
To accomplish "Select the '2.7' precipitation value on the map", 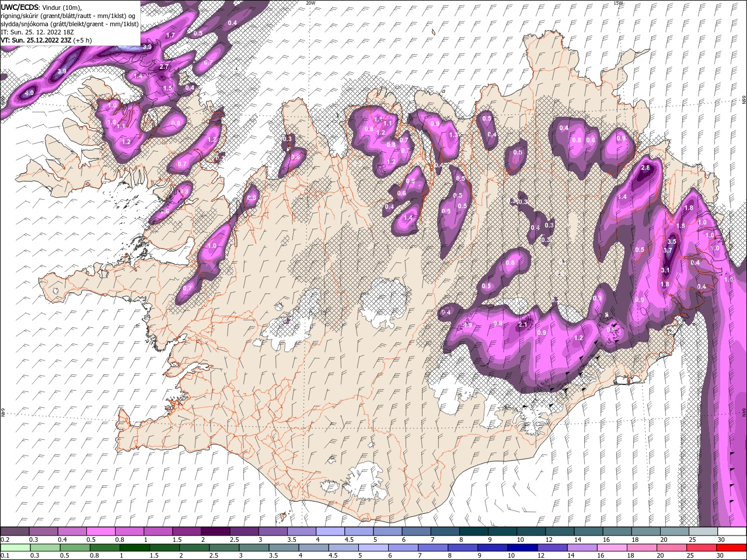I will coord(164,67).
